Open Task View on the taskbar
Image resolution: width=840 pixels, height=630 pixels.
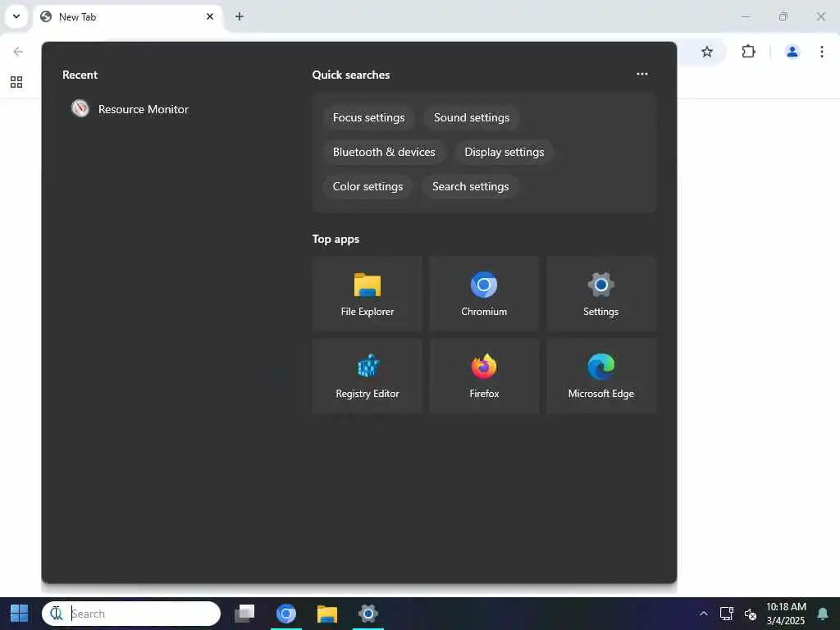(244, 614)
